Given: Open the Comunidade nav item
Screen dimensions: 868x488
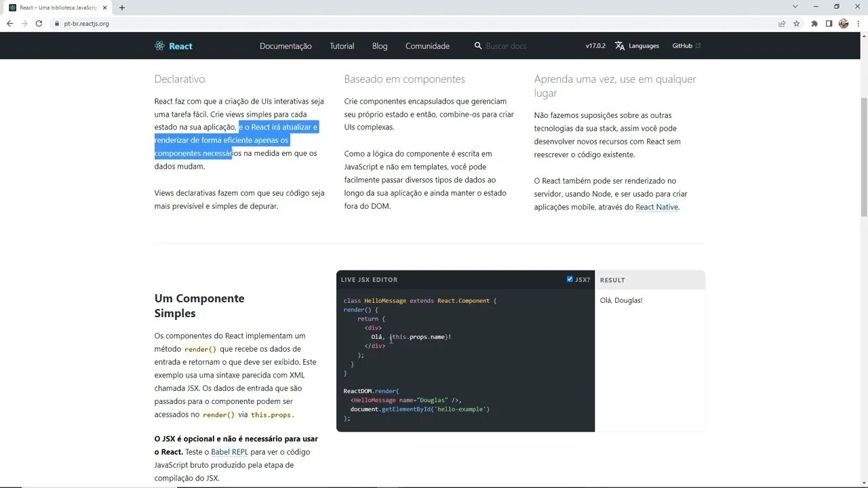Looking at the screenshot, I should click(x=427, y=46).
